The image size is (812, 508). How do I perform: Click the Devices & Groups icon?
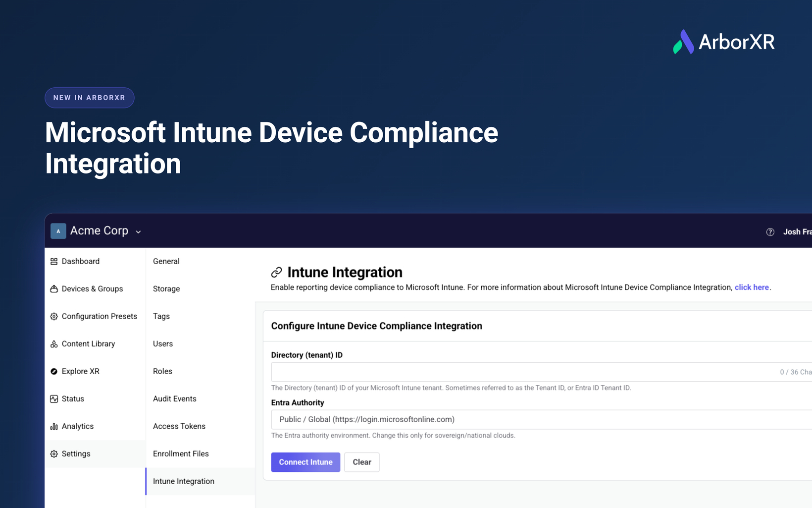54,289
